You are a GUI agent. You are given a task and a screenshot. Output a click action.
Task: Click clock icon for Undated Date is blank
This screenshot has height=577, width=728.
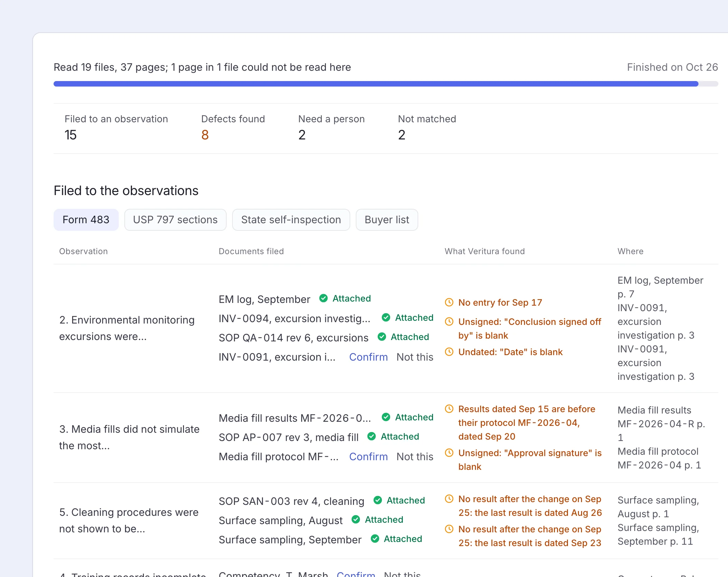(449, 352)
